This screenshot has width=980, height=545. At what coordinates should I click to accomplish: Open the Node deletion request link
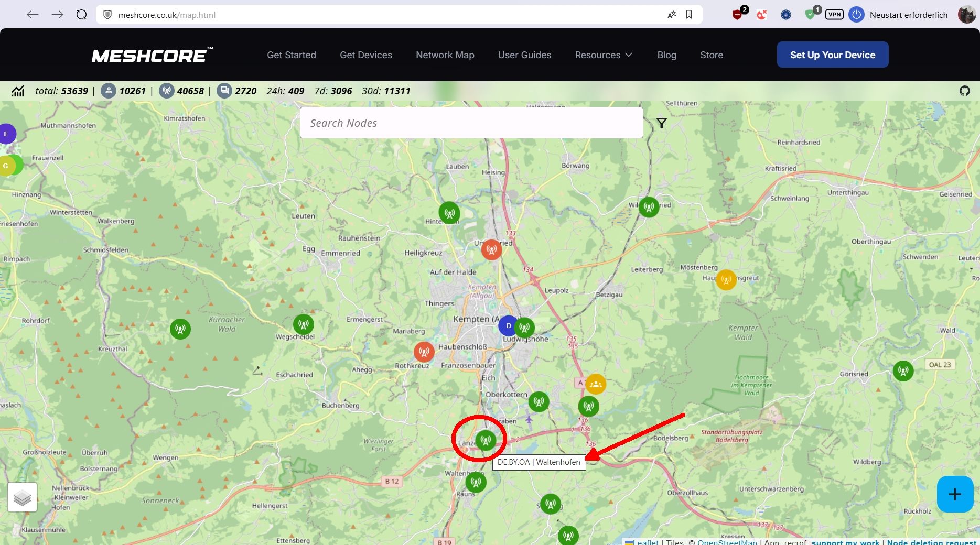pos(931,542)
